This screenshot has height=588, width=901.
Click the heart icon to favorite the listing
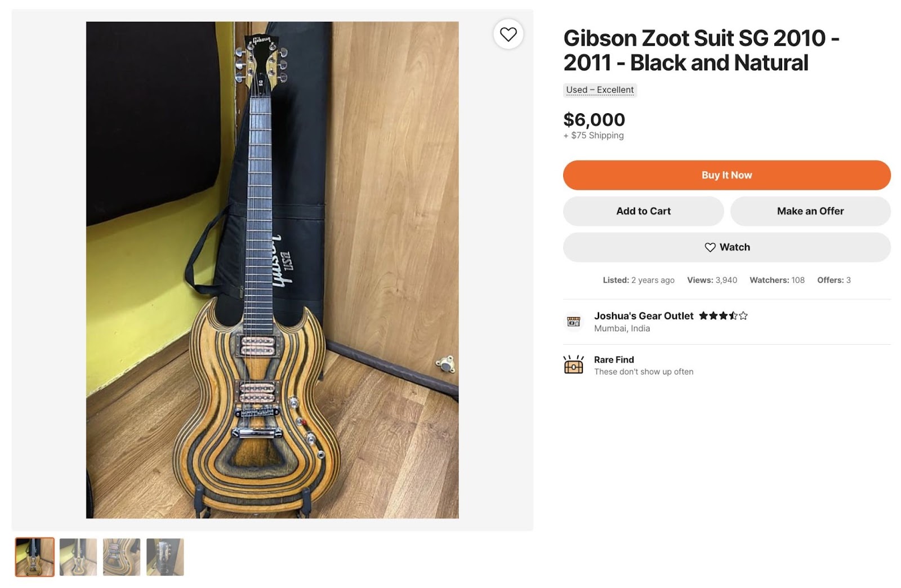510,35
